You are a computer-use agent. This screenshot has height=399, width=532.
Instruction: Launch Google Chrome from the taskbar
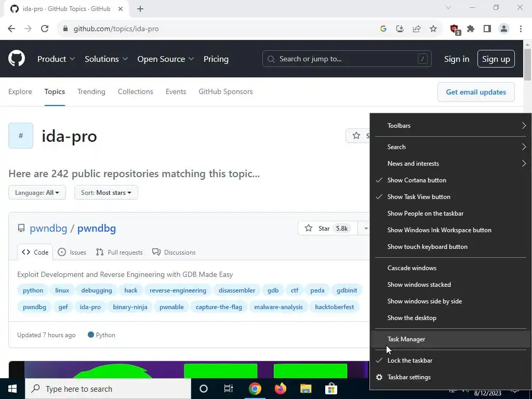[255, 389]
